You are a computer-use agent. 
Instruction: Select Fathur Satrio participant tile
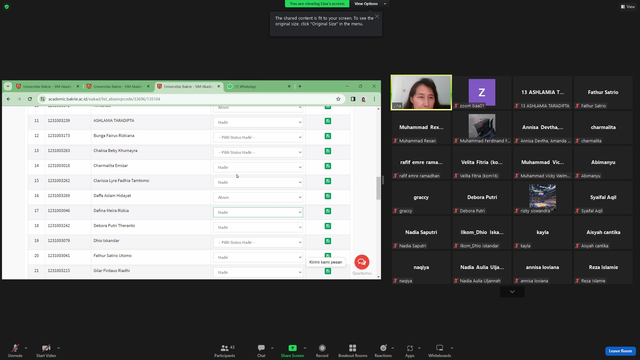tap(603, 92)
